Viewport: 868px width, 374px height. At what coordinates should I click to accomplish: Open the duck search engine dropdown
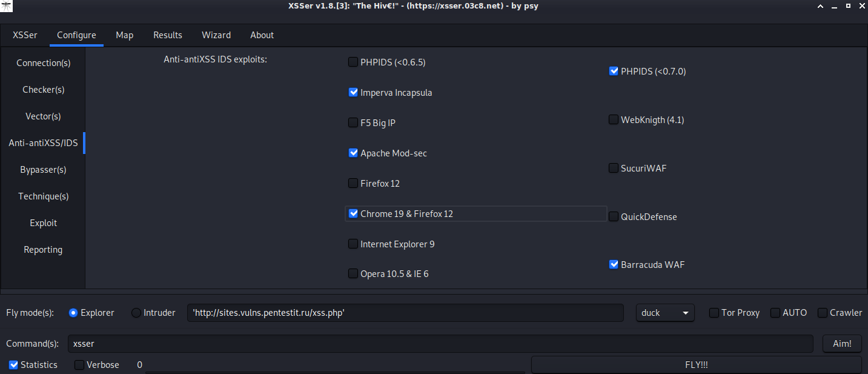[x=664, y=313]
